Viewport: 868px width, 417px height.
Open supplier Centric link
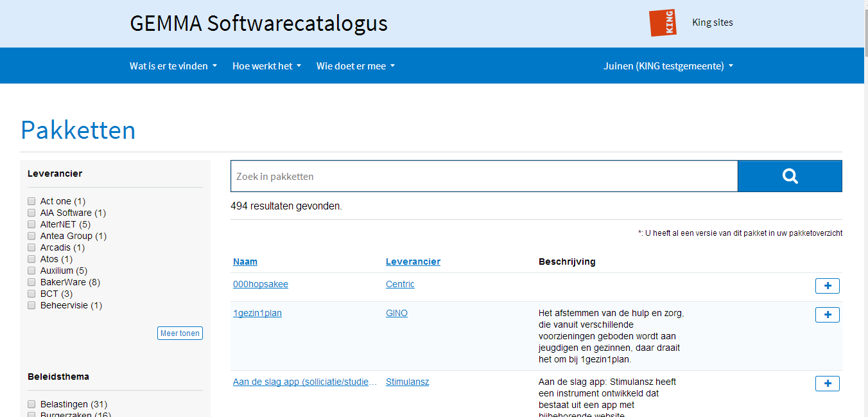pyautogui.click(x=400, y=284)
